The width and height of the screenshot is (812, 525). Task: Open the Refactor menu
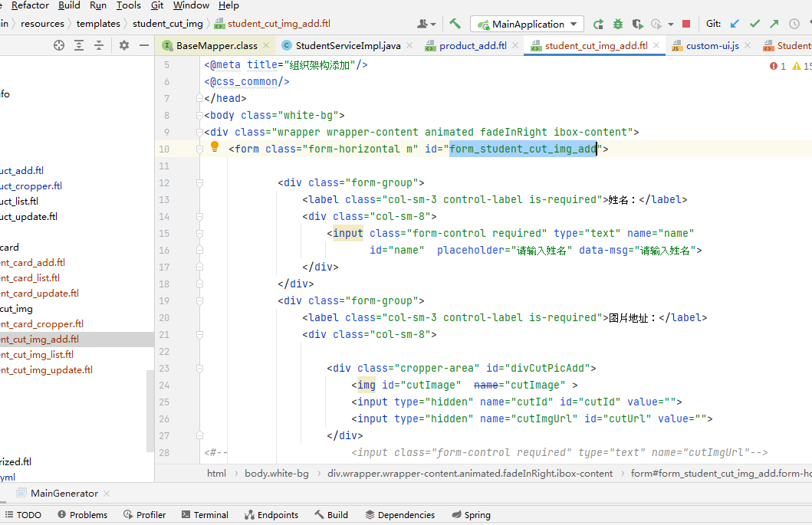point(30,5)
